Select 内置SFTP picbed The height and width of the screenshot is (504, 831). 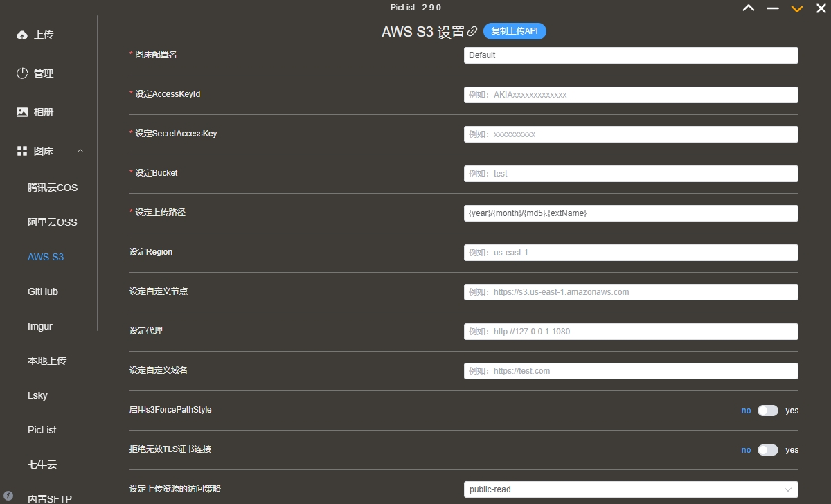pos(50,498)
